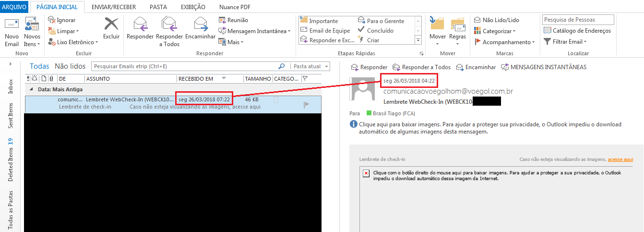Switch to EXIBIÇÃO tab
The width and height of the screenshot is (644, 232).
point(193,7)
